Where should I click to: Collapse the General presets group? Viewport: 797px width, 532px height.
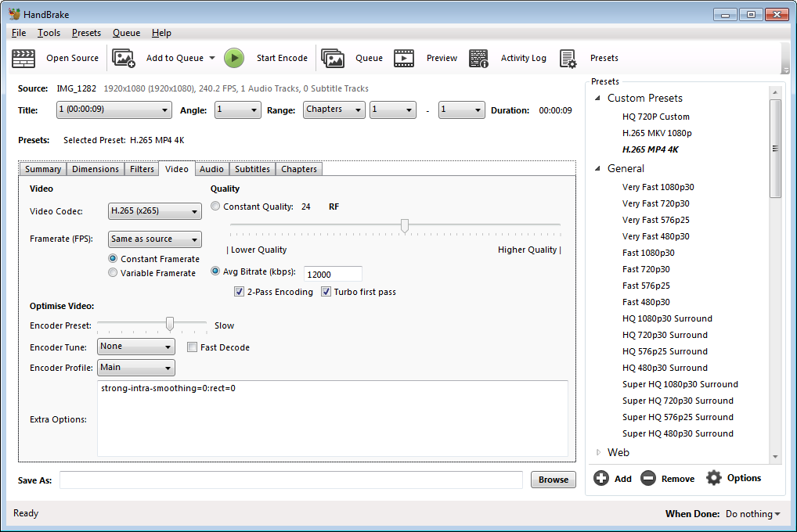pyautogui.click(x=598, y=168)
